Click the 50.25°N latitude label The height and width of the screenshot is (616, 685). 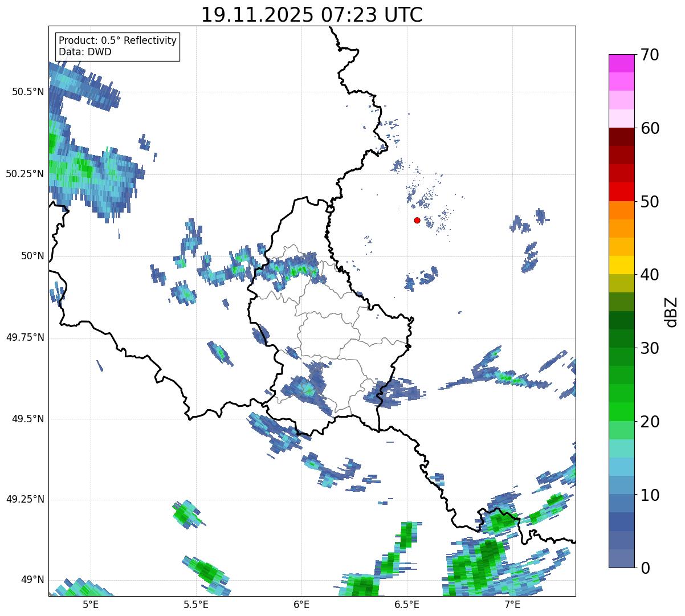[25, 174]
